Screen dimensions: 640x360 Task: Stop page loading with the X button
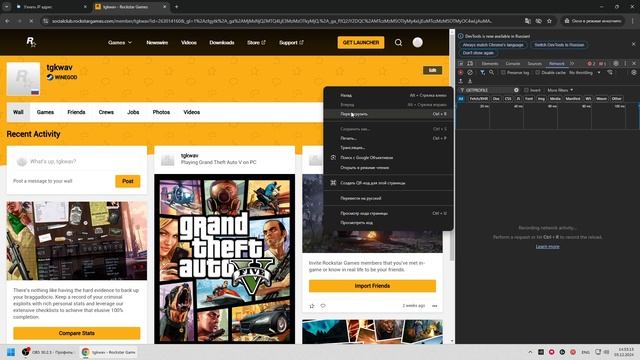pos(31,21)
